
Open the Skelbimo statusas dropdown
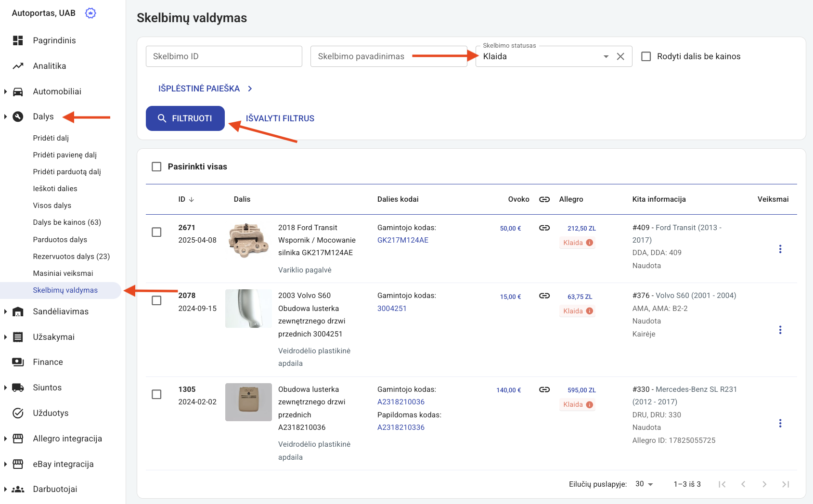click(606, 56)
